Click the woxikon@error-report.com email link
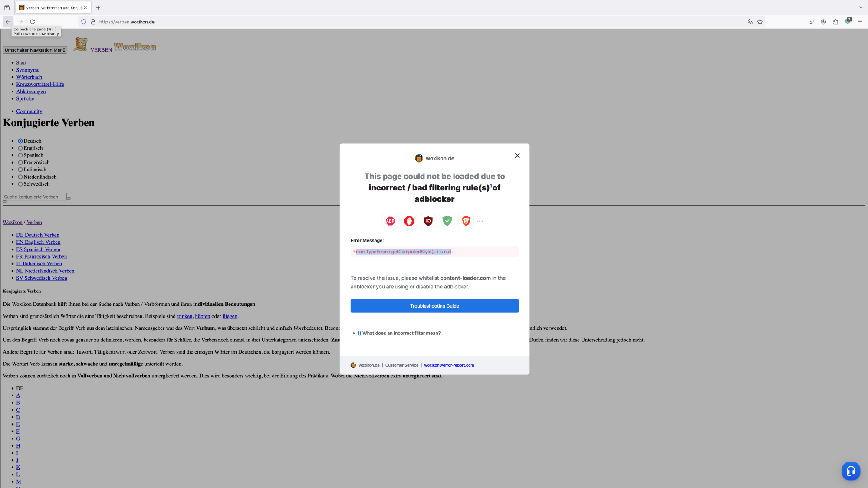Viewport: 868px width, 488px height. [449, 365]
